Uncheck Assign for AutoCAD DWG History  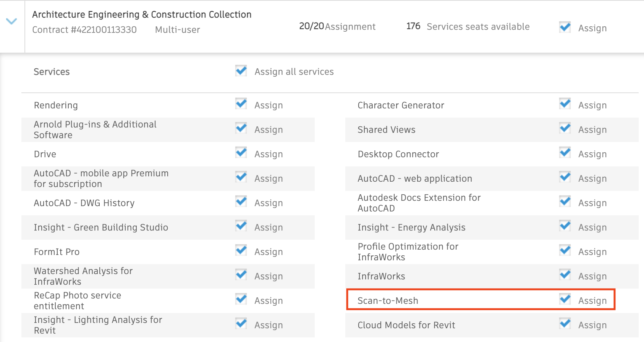pos(241,202)
